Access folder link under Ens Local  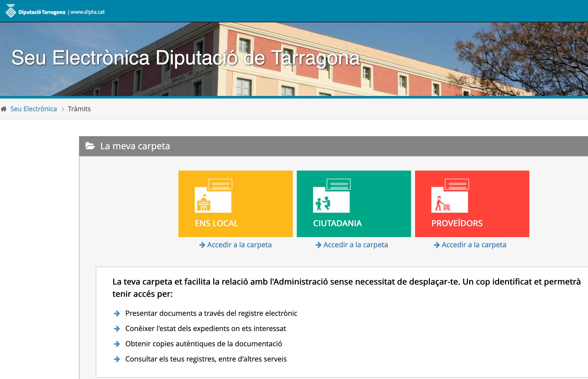click(x=239, y=245)
